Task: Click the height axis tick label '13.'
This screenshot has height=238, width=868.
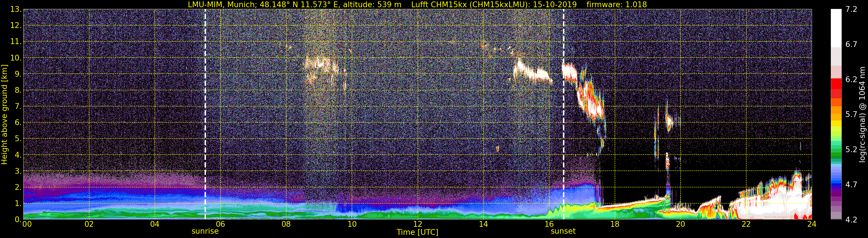Action: coord(16,10)
